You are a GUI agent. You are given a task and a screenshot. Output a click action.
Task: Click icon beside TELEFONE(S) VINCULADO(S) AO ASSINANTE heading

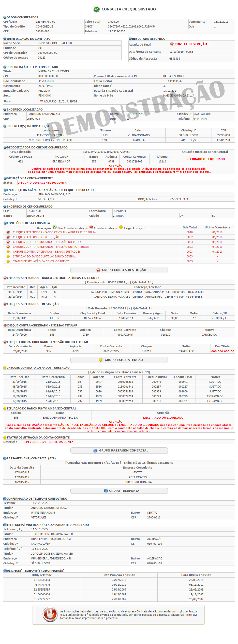click(x=5, y=525)
